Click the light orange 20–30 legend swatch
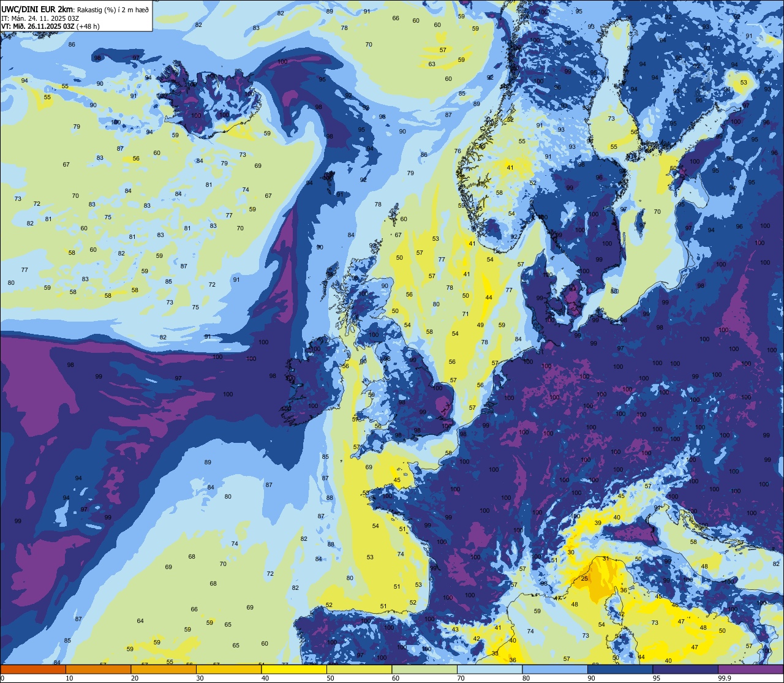 pos(164,669)
